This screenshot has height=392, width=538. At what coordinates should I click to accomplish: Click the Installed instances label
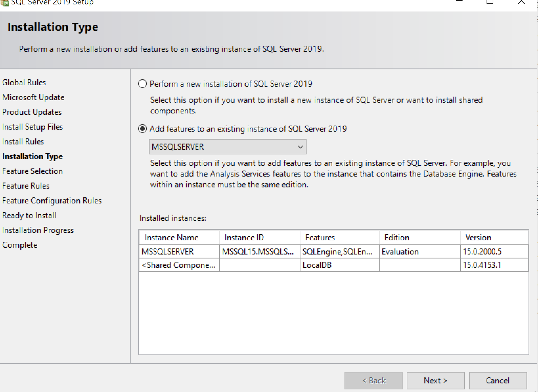point(173,218)
